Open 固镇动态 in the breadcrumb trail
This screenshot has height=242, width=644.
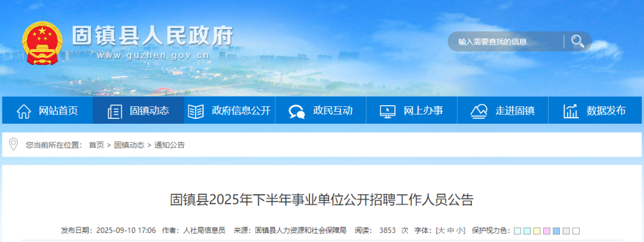pyautogui.click(x=129, y=145)
